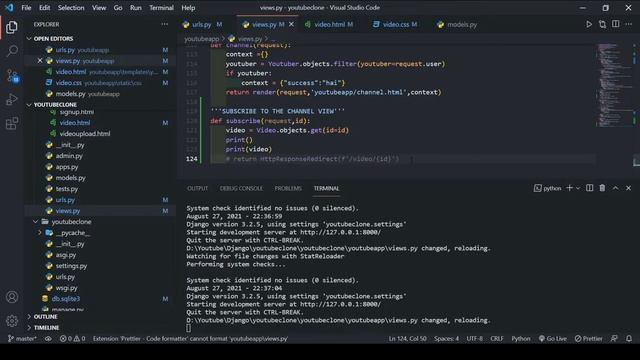640x360 pixels.
Task: Change UTF-8 file encoding
Action: pos(475,338)
